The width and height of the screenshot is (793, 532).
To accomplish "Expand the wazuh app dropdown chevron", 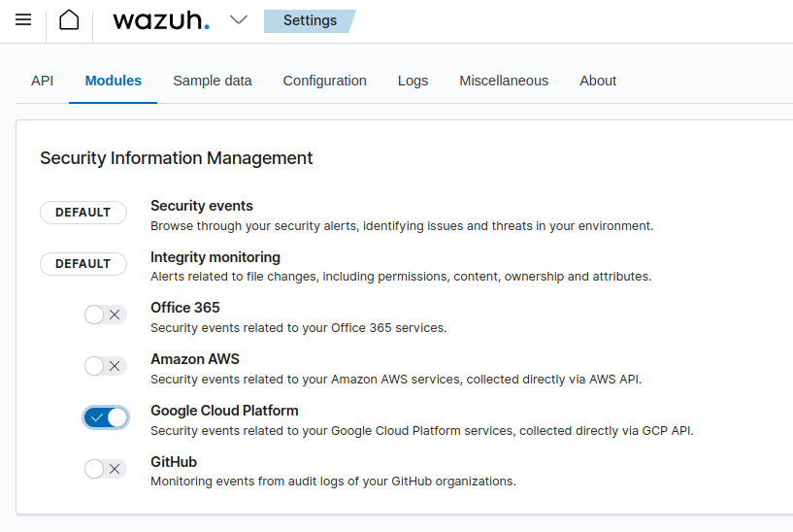I will (x=238, y=19).
